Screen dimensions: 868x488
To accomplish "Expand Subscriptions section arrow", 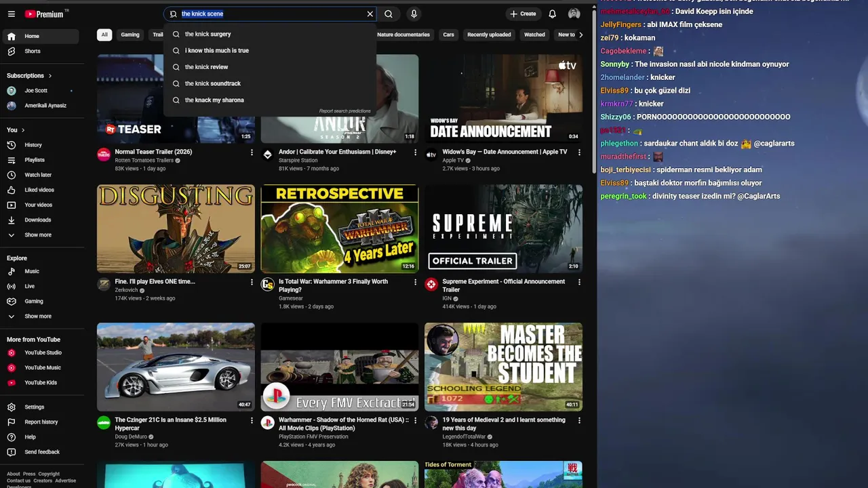I will click(50, 75).
